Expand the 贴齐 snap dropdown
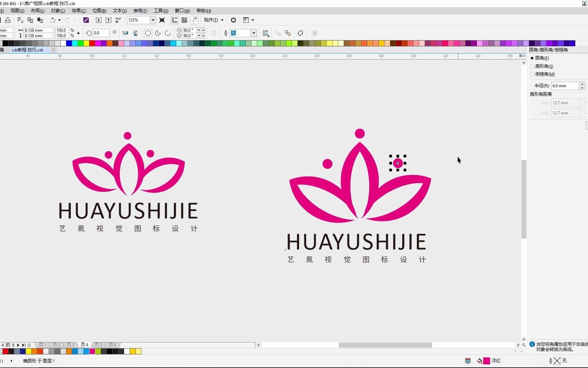The width and height of the screenshot is (588, 368). (222, 20)
